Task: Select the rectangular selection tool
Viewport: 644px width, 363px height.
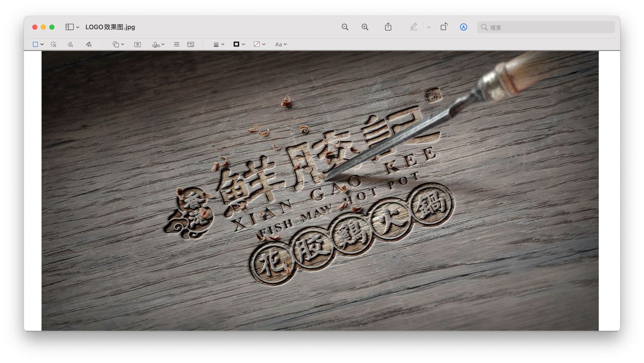Action: tap(35, 44)
